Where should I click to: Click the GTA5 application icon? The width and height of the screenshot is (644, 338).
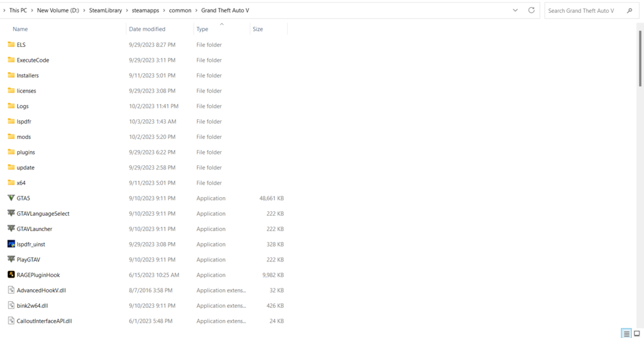click(11, 198)
